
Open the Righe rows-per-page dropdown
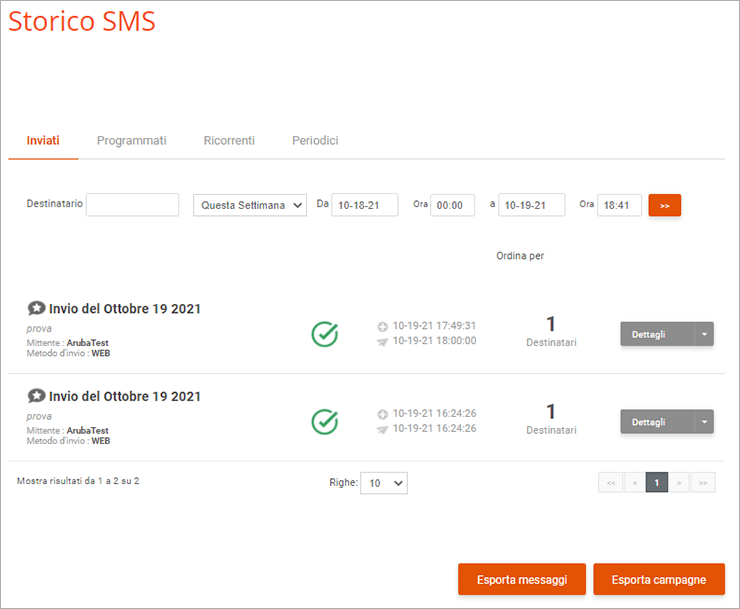(x=384, y=483)
